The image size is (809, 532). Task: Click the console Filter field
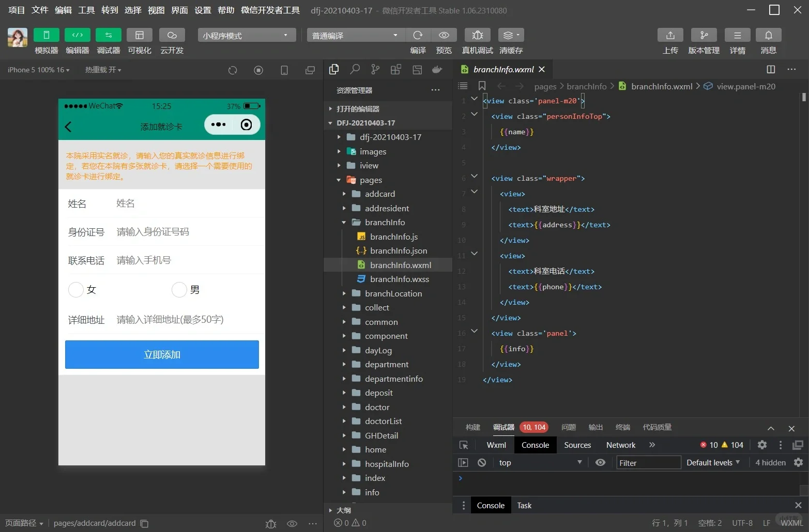point(649,463)
